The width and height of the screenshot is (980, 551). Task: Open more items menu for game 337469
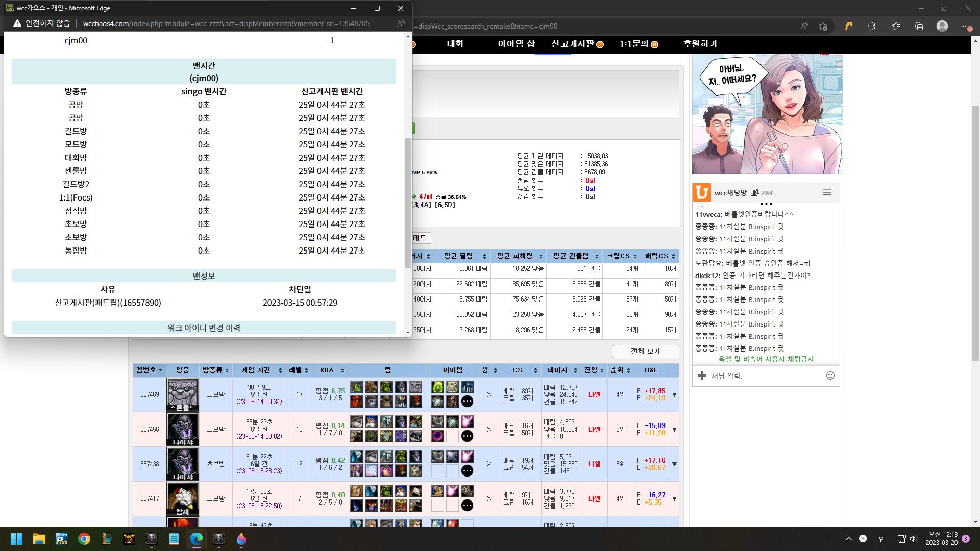467,402
